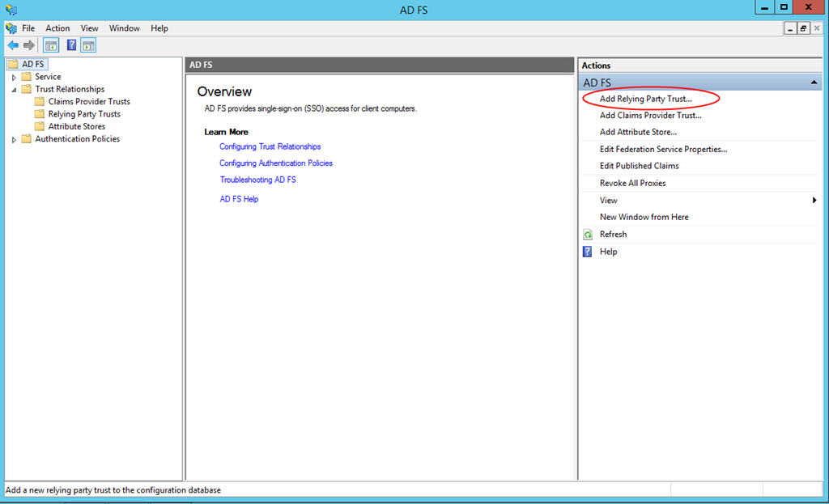Open the File menu
The width and height of the screenshot is (829, 504).
point(28,28)
